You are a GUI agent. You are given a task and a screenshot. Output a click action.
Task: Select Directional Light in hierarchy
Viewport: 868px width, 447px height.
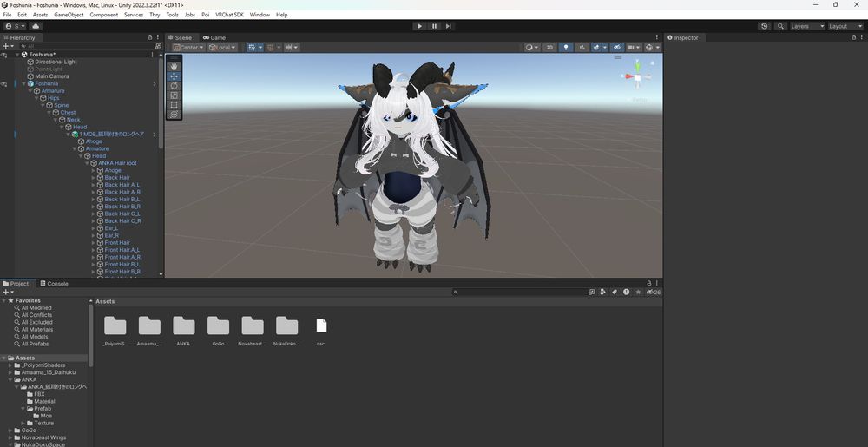tap(56, 62)
